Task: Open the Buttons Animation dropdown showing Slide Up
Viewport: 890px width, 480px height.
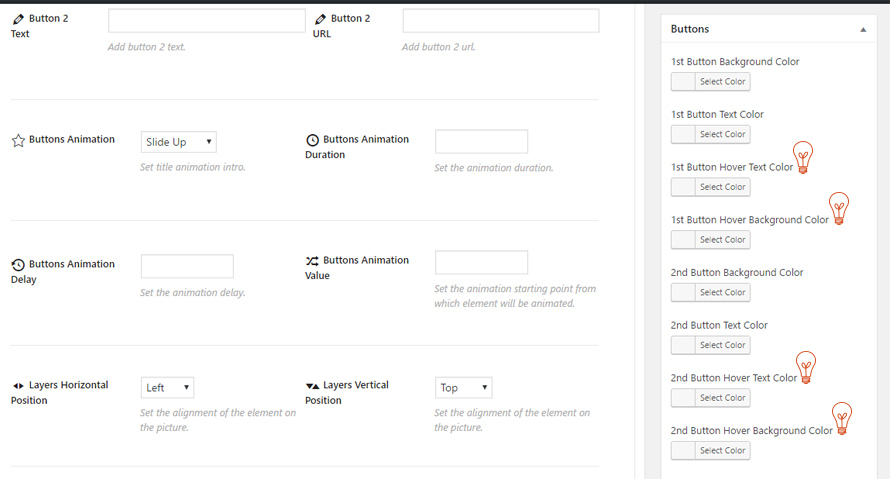Action: coord(178,142)
